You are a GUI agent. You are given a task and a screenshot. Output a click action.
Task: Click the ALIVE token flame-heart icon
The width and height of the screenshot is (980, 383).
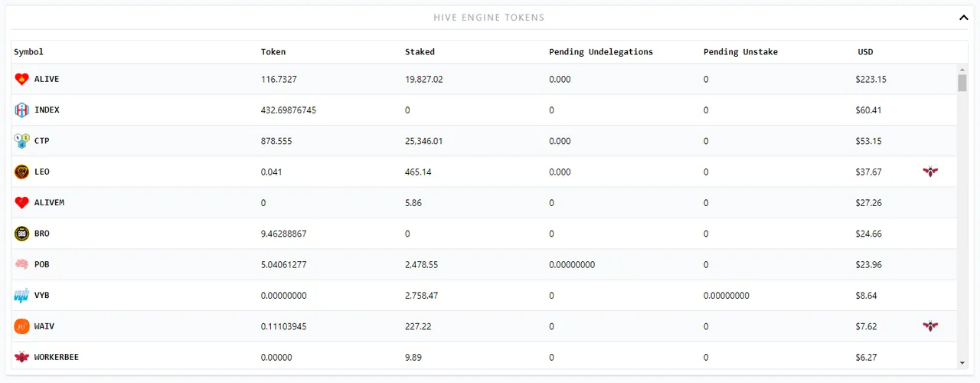click(x=21, y=79)
